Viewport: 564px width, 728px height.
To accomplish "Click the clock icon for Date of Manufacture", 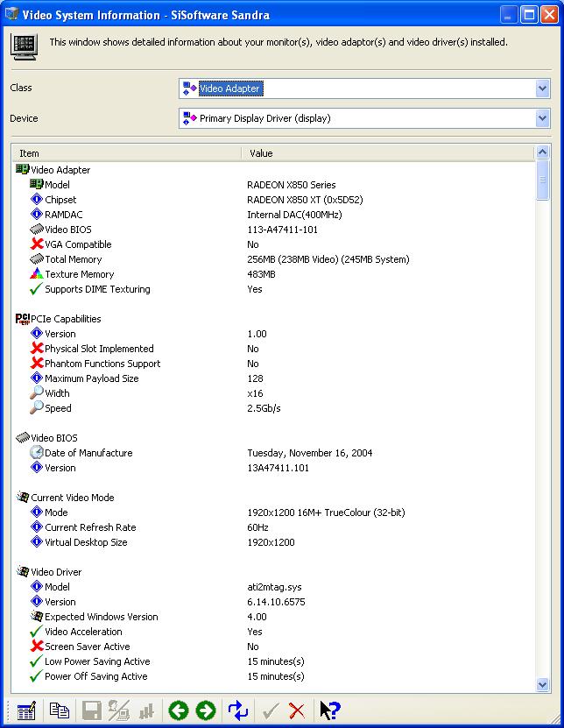I will [x=37, y=452].
